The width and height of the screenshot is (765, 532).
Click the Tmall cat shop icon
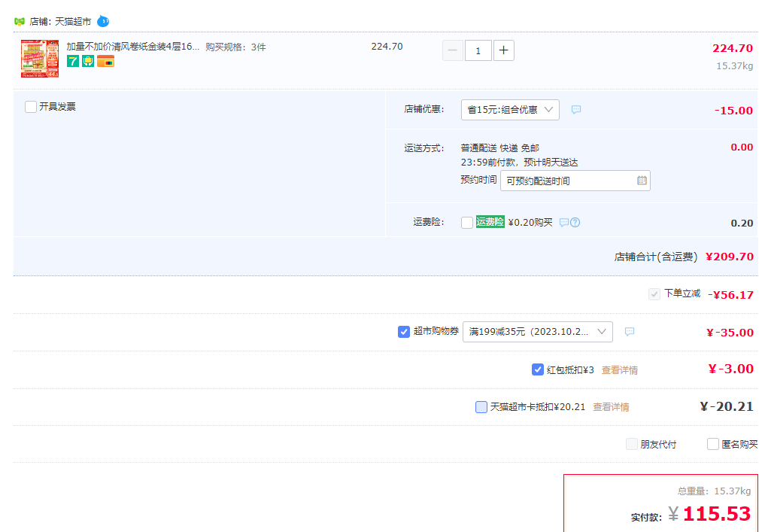point(20,22)
